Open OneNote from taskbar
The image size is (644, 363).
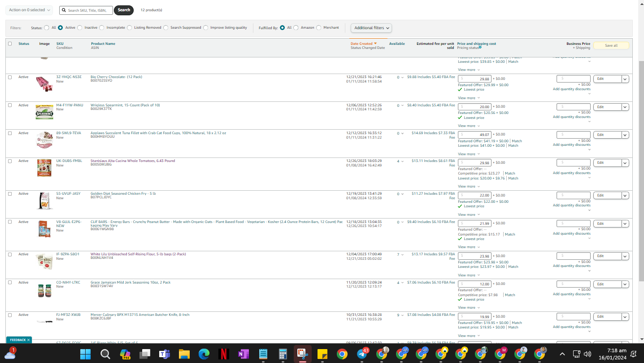click(x=243, y=354)
